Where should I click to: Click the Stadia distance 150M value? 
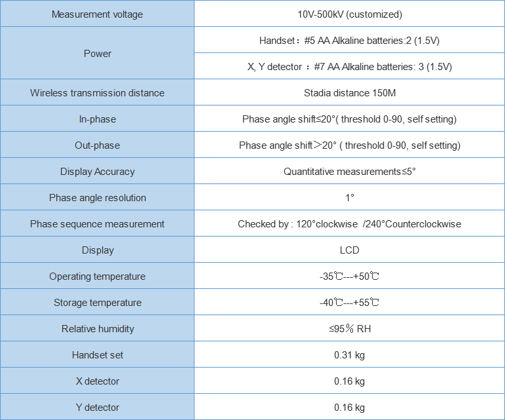point(349,93)
